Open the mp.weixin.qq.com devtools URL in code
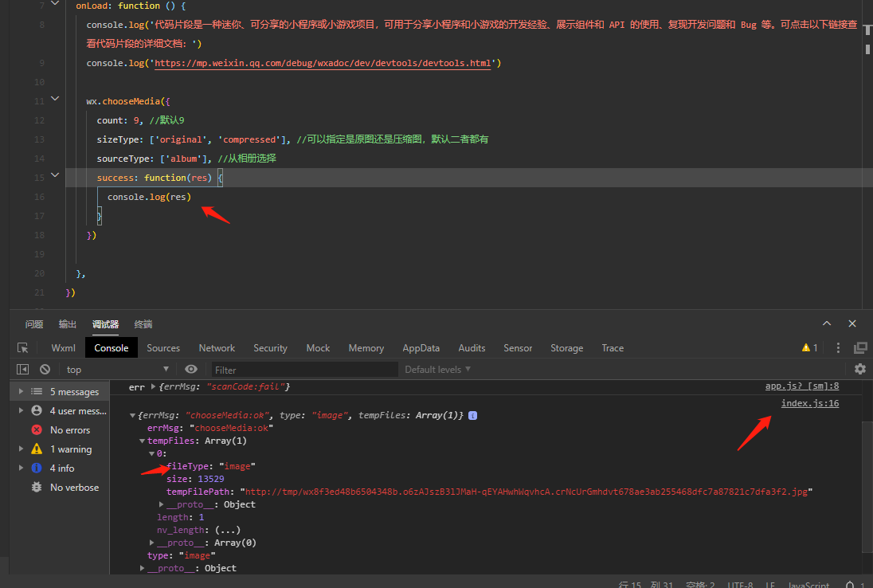873x588 pixels. (x=323, y=63)
